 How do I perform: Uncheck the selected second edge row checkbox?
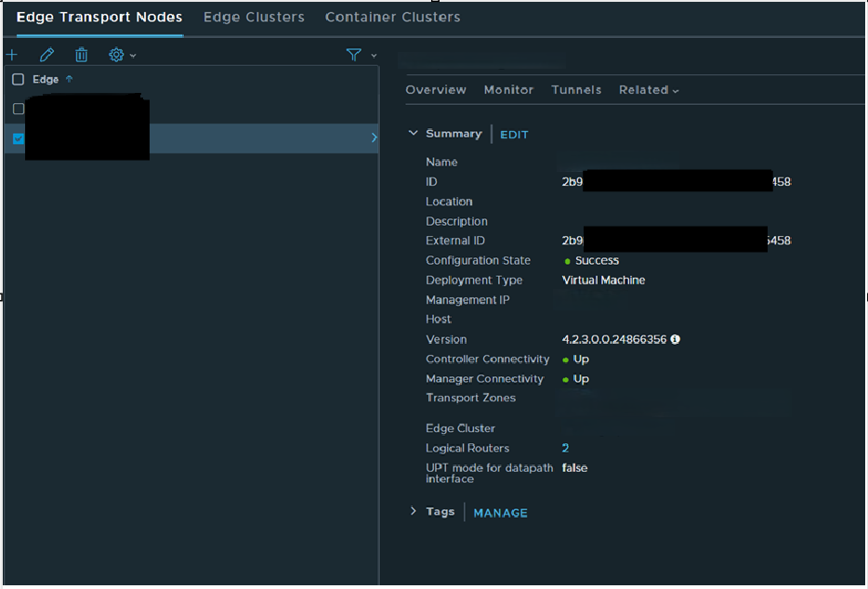coord(18,138)
